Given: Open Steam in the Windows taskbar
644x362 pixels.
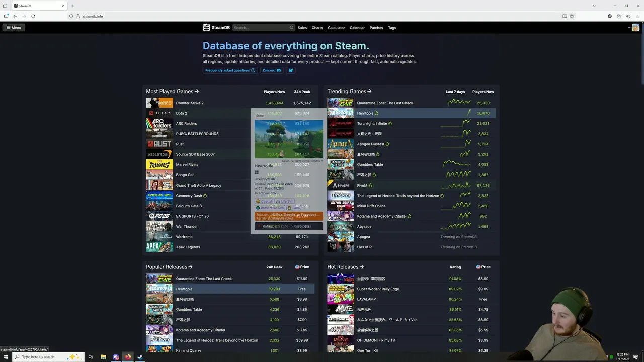Looking at the screenshot, I should (140, 357).
